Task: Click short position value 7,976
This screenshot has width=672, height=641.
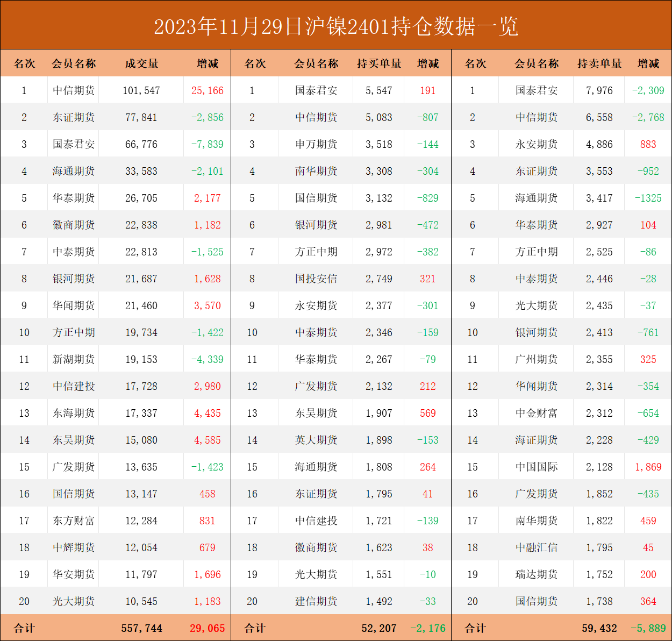Action: coord(599,90)
